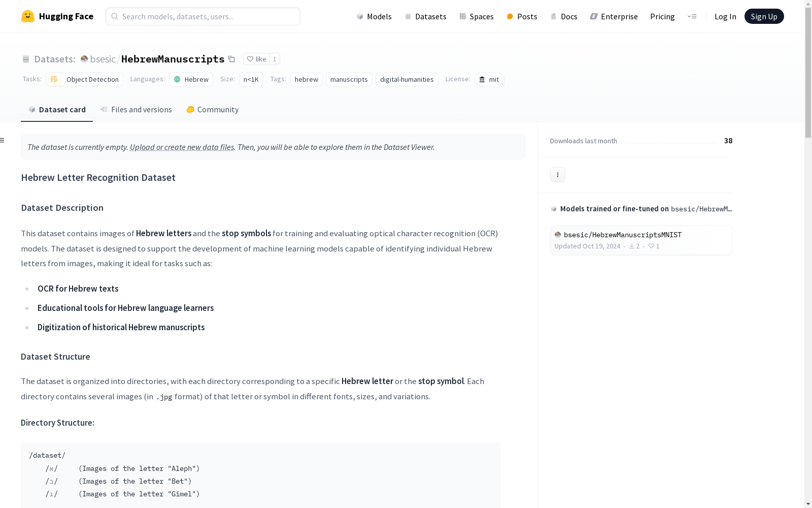Click "Educational tools for Hebrew language learners" bullet
This screenshot has width=812, height=508.
pos(125,308)
